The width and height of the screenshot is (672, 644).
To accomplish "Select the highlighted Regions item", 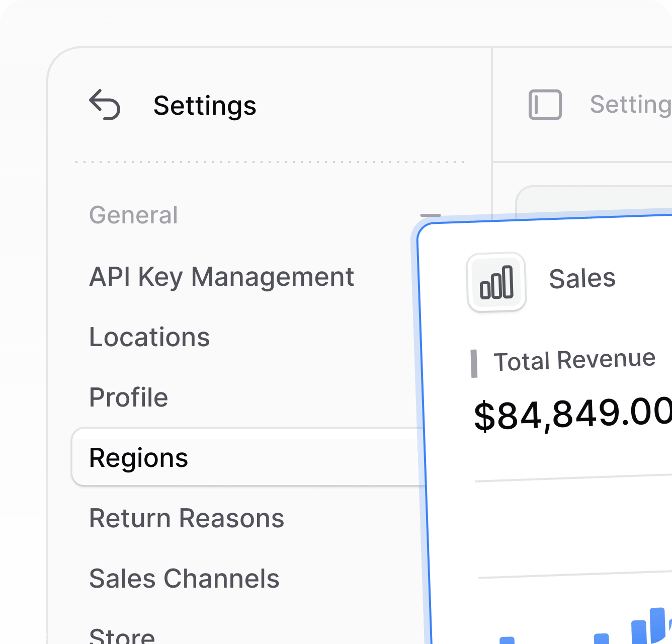I will pos(139,458).
